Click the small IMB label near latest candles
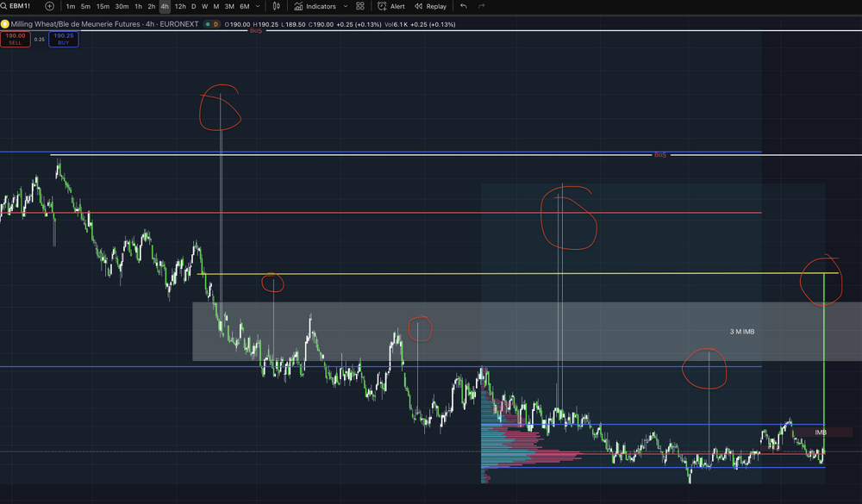The width and height of the screenshot is (862, 504). pos(821,432)
